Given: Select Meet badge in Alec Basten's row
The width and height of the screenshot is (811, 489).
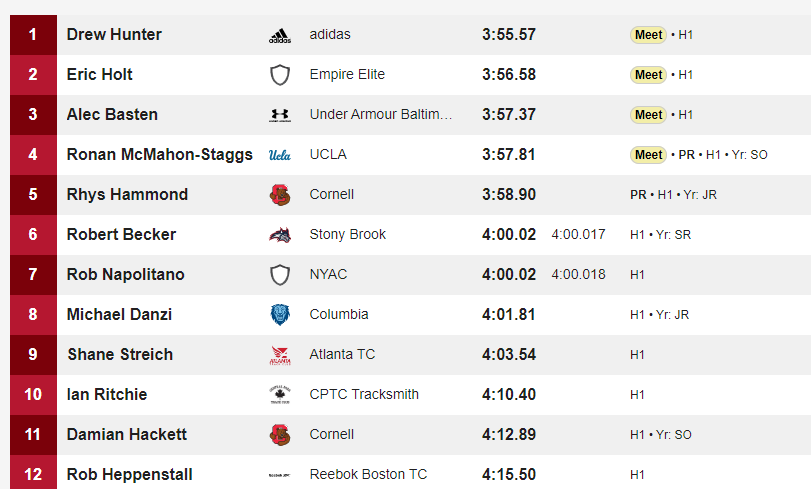Looking at the screenshot, I should (648, 115).
